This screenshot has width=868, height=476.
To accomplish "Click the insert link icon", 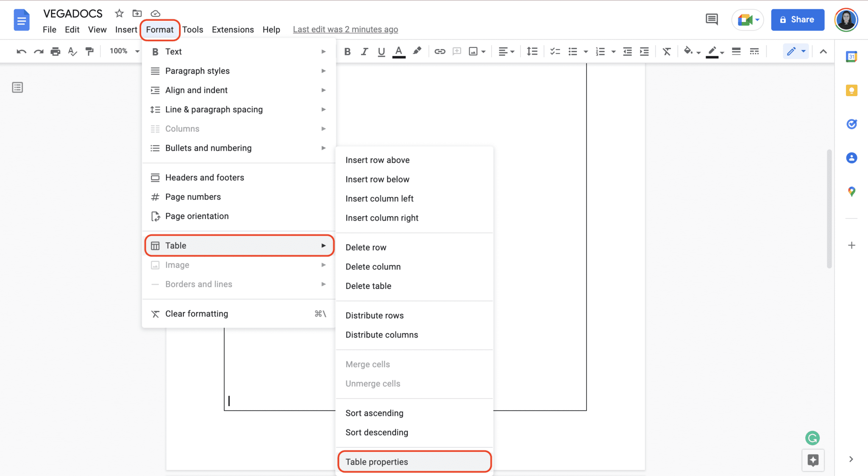I will 440,51.
